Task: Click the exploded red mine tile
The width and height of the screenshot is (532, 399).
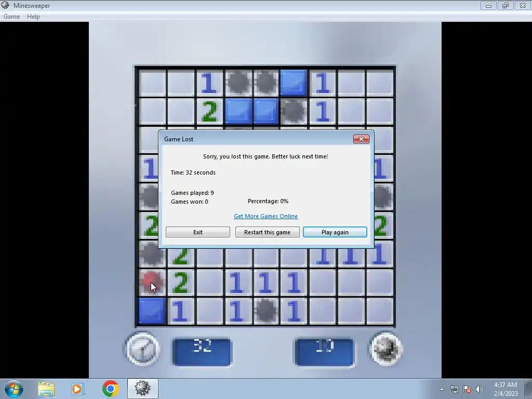Action: 151,282
